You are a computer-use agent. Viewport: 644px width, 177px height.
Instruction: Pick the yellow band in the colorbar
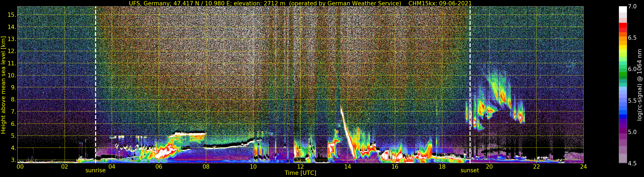(623, 47)
